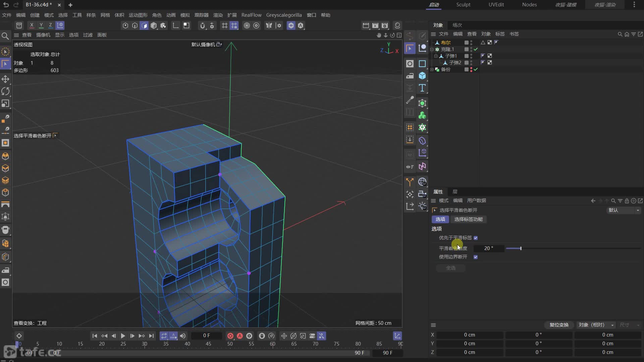Viewport: 644px width, 362px height.
Task: Switch to UVEdit layout tab
Action: point(496,5)
